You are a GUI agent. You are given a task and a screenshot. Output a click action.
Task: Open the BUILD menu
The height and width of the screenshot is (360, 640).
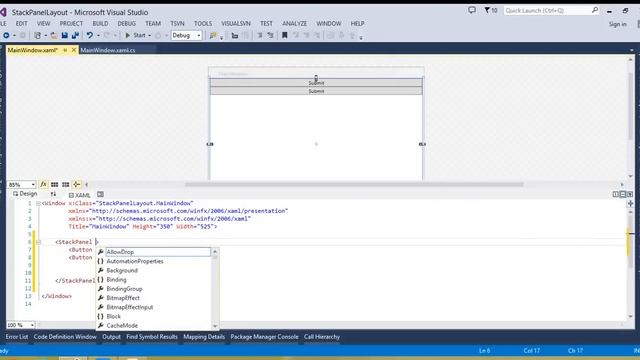tap(100, 24)
